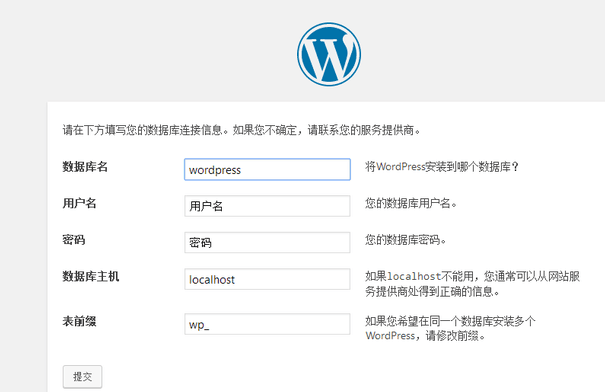Select the 数据库主机 field with localhost
This screenshot has height=392, width=605.
(x=267, y=279)
